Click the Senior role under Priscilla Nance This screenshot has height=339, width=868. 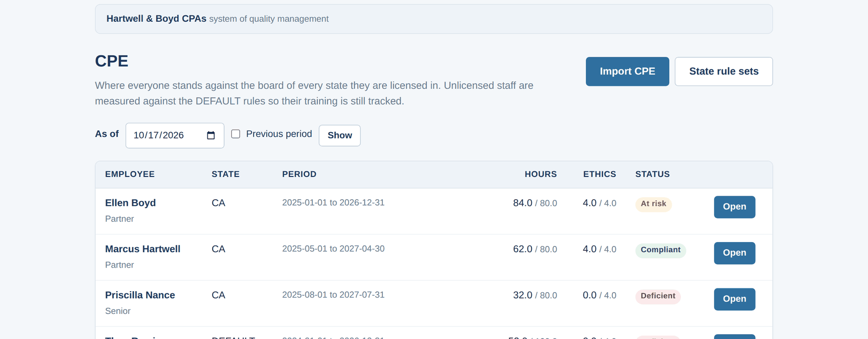click(118, 311)
